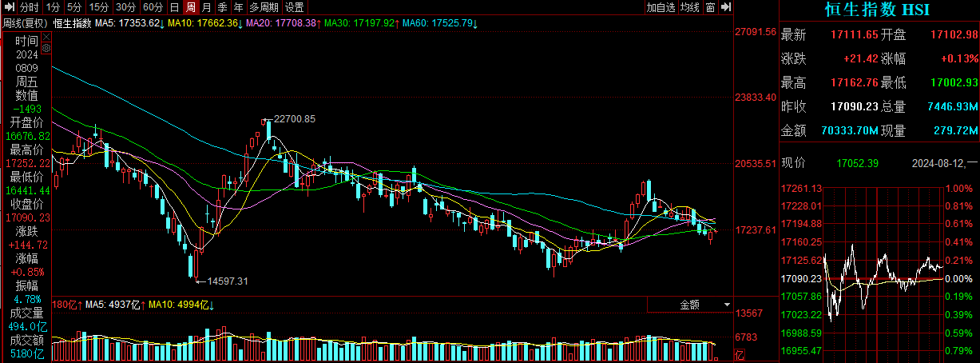This screenshot has width=980, height=363.
Task: Switch to the 日 daily chart tab
Action: (175, 7)
